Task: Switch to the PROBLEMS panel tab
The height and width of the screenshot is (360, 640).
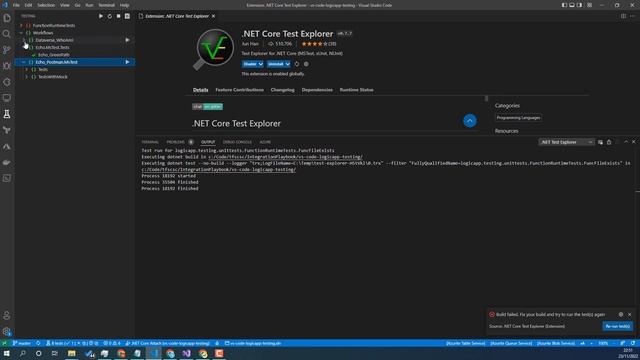Action: point(176,142)
